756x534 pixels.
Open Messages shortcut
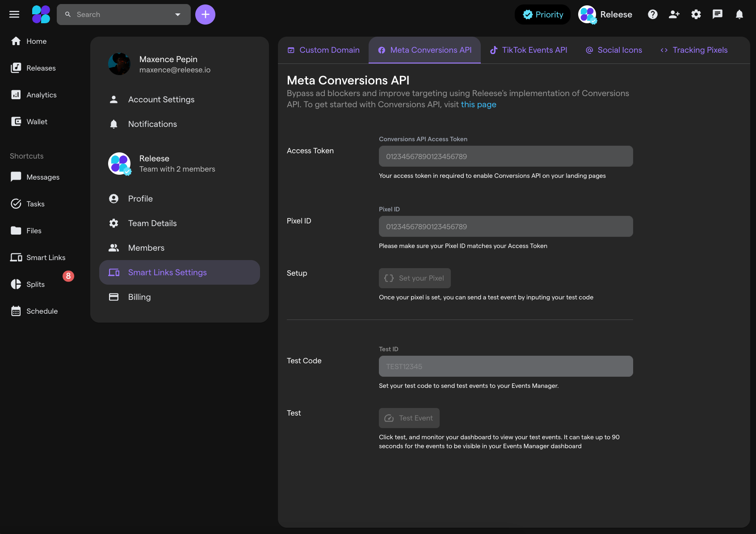35,177
